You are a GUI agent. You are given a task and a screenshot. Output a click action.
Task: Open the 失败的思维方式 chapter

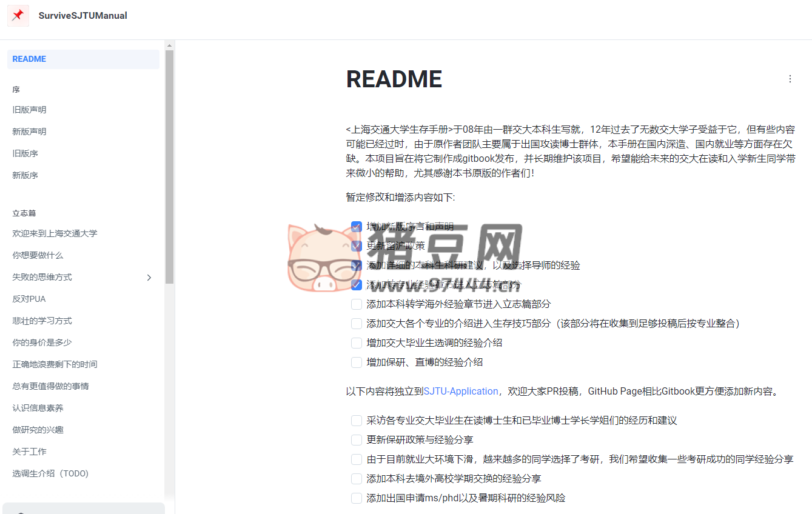pos(42,277)
